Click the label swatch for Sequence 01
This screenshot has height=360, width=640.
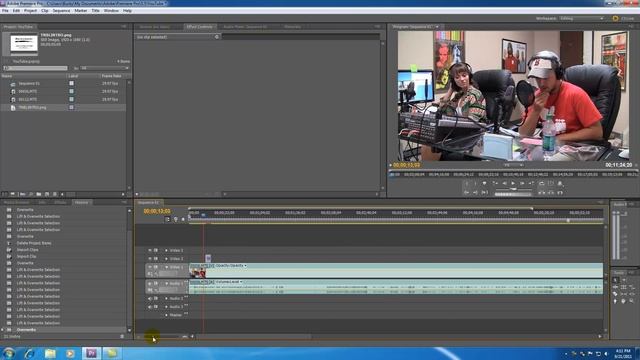71,83
